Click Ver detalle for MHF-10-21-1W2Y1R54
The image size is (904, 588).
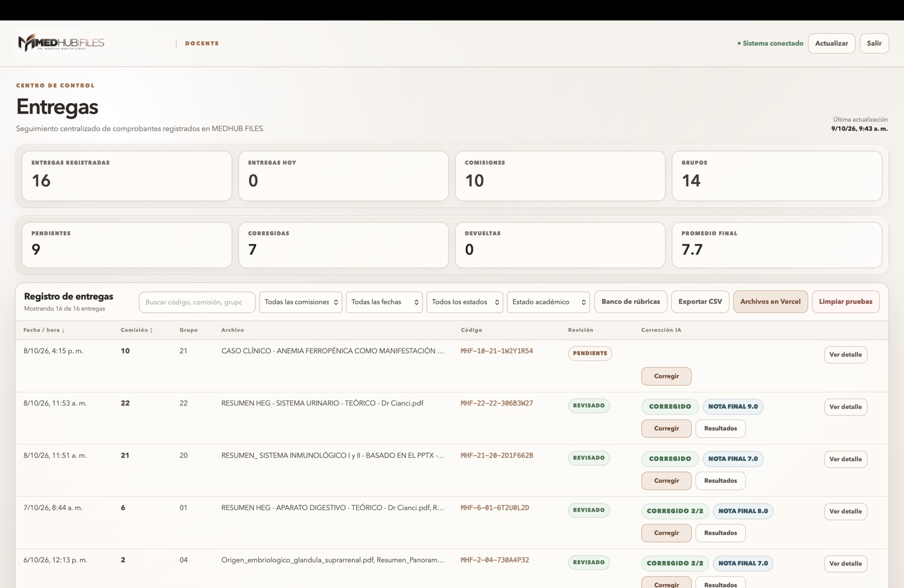point(846,355)
